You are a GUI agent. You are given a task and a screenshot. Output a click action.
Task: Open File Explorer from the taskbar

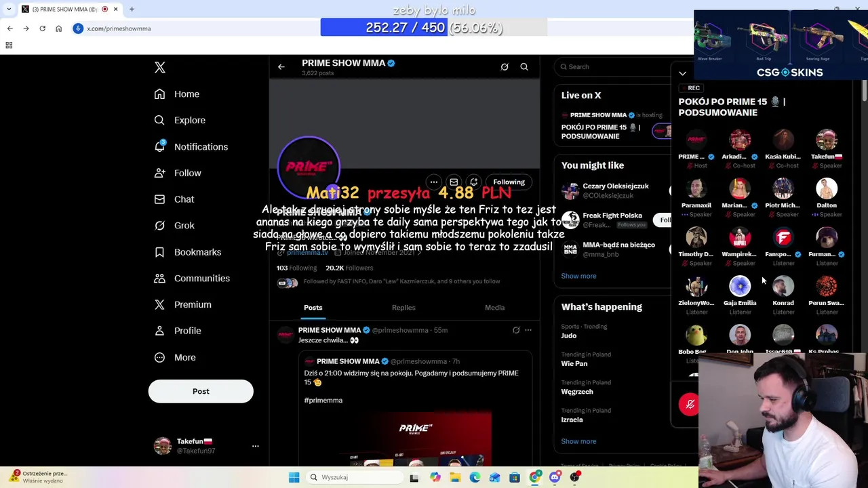click(x=455, y=478)
